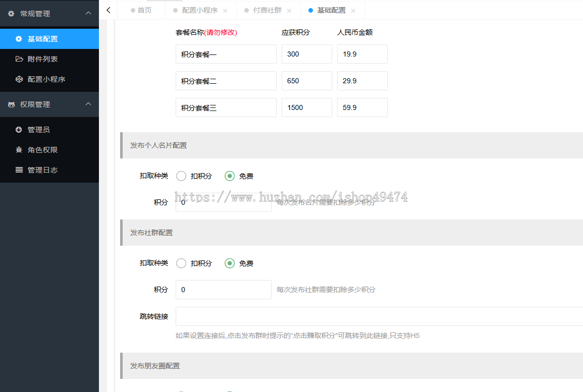Image resolution: width=583 pixels, height=392 pixels.
Task: Click the points field showing 1500
Action: tap(307, 107)
